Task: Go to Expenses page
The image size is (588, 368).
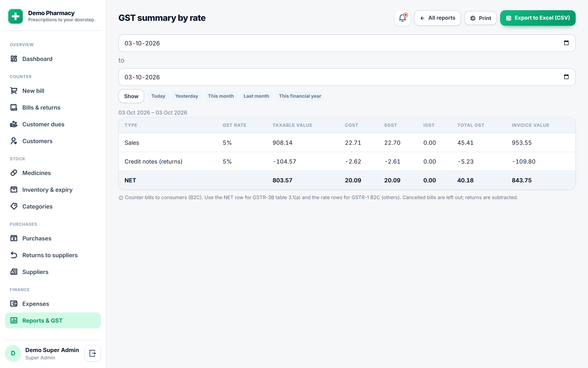Action: pos(53,304)
